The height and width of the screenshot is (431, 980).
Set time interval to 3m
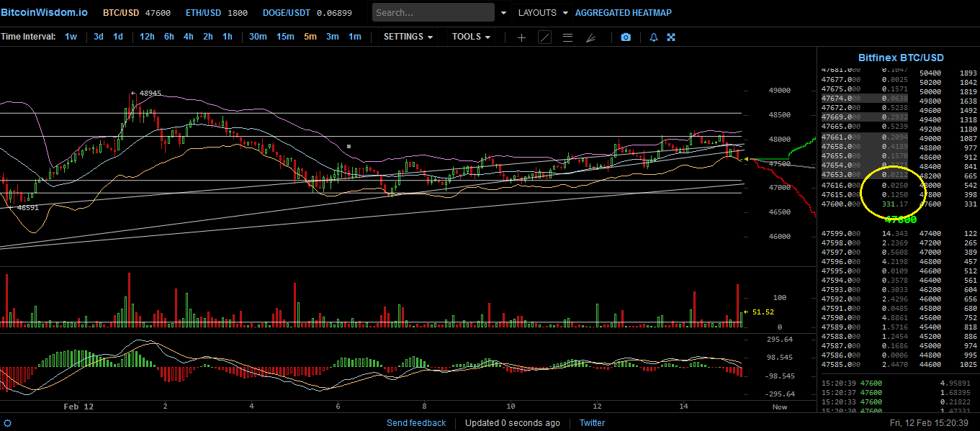pos(332,37)
